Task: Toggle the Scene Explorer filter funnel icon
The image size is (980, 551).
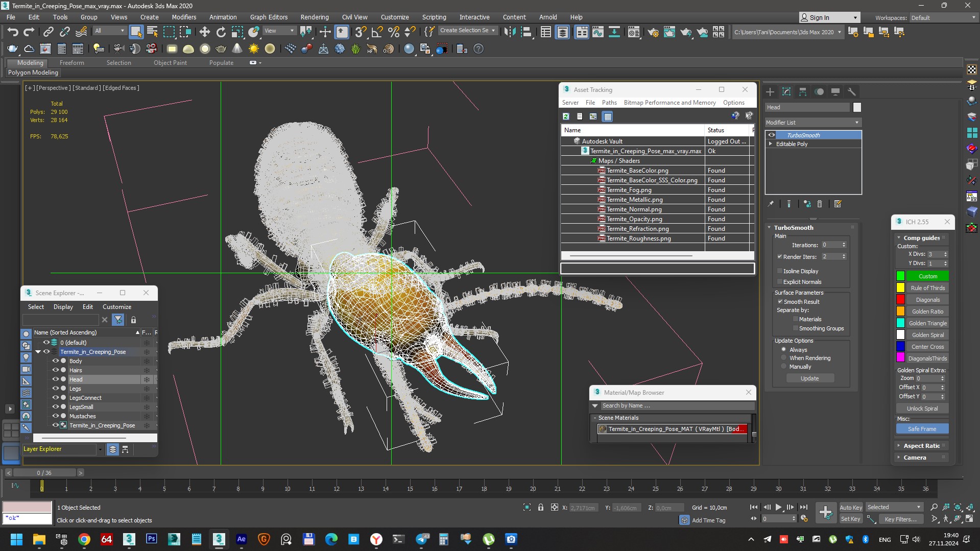Action: [118, 320]
